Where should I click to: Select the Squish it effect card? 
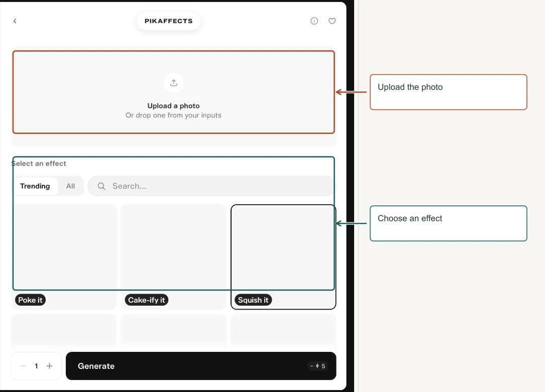[x=283, y=256]
